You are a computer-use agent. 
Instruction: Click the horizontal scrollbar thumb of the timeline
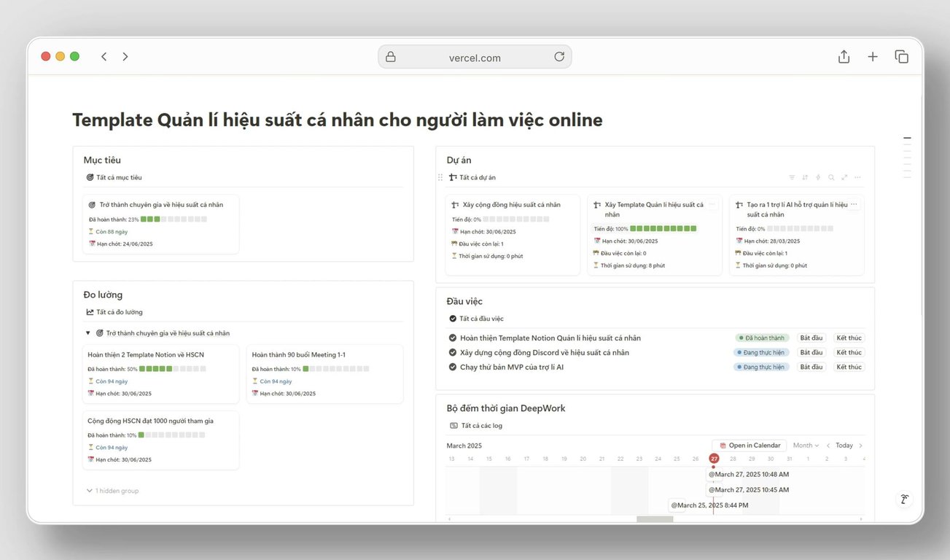(x=655, y=519)
